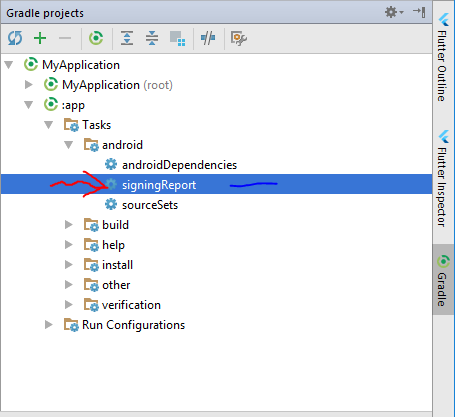Expand the Run Configurations node
The width and height of the screenshot is (455, 417).
tap(49, 325)
